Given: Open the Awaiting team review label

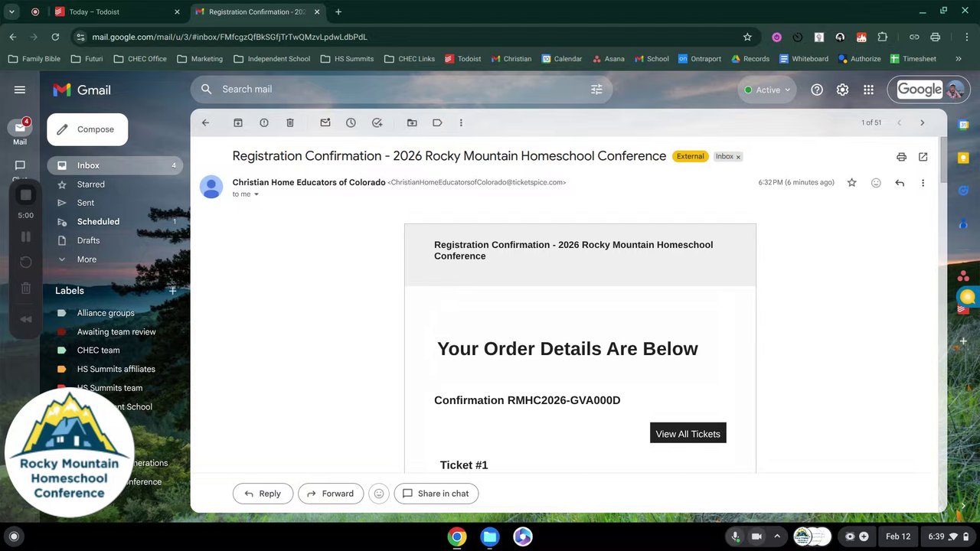Looking at the screenshot, I should coord(115,332).
